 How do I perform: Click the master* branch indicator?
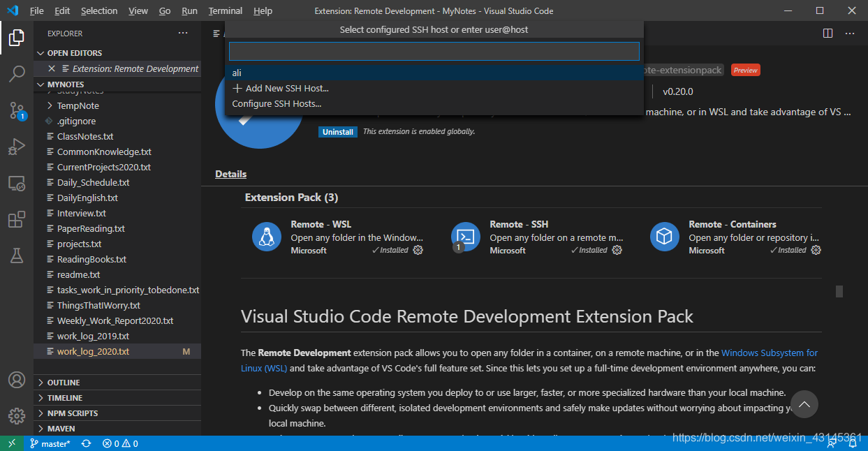pos(50,443)
